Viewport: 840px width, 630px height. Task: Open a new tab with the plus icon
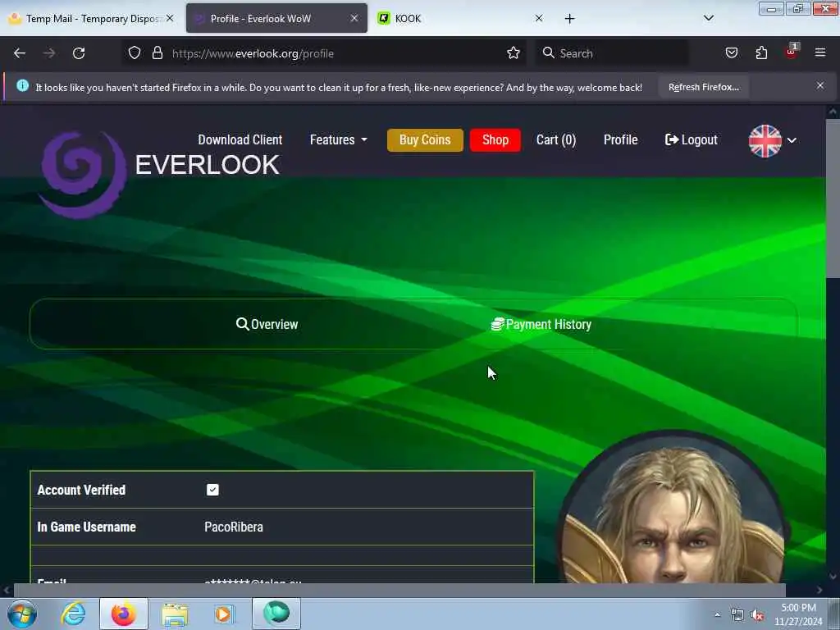pyautogui.click(x=569, y=19)
